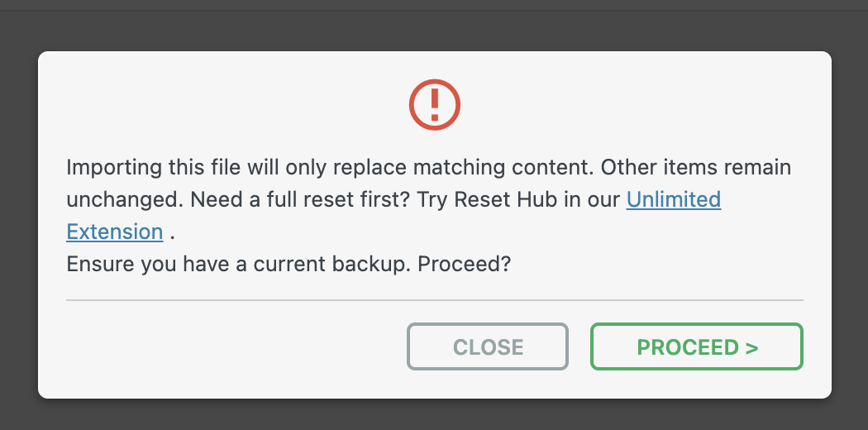Confirm import with the PROCEED button
The width and height of the screenshot is (868, 430).
click(x=696, y=346)
